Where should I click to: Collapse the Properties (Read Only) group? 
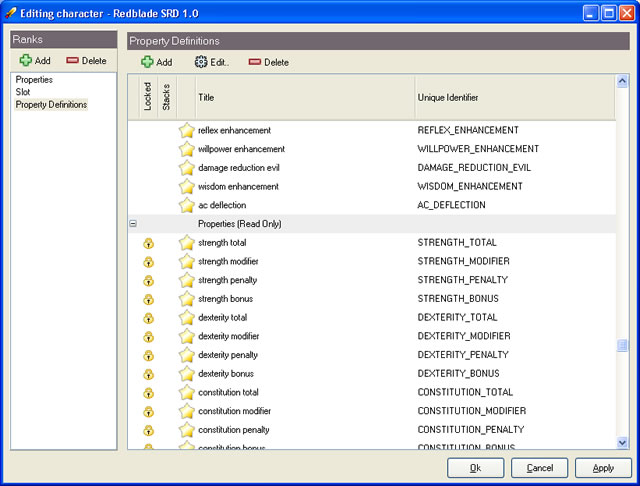click(133, 224)
